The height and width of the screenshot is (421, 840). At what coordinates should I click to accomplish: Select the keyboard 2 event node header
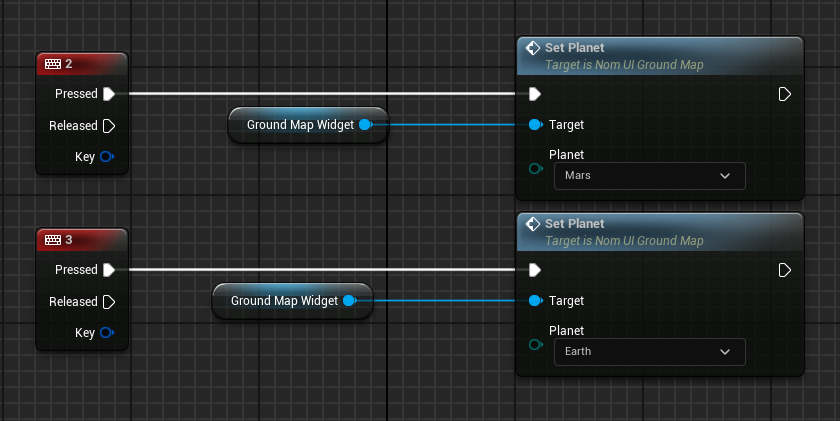(82, 64)
